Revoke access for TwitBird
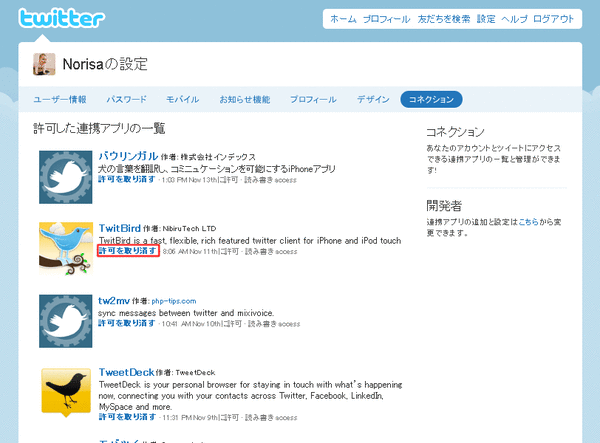This screenshot has width=600, height=443. [x=127, y=251]
